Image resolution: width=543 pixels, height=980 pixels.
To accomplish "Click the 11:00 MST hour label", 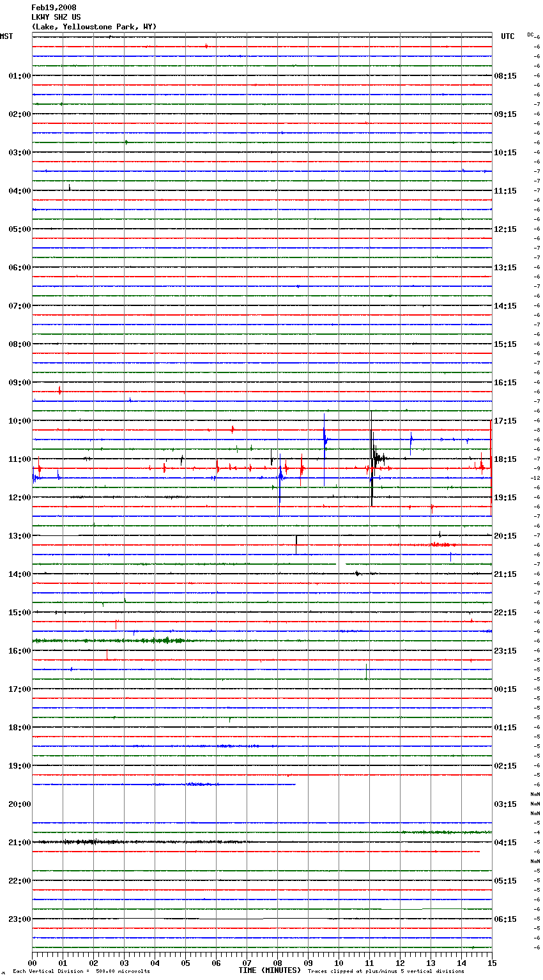I will (20, 459).
